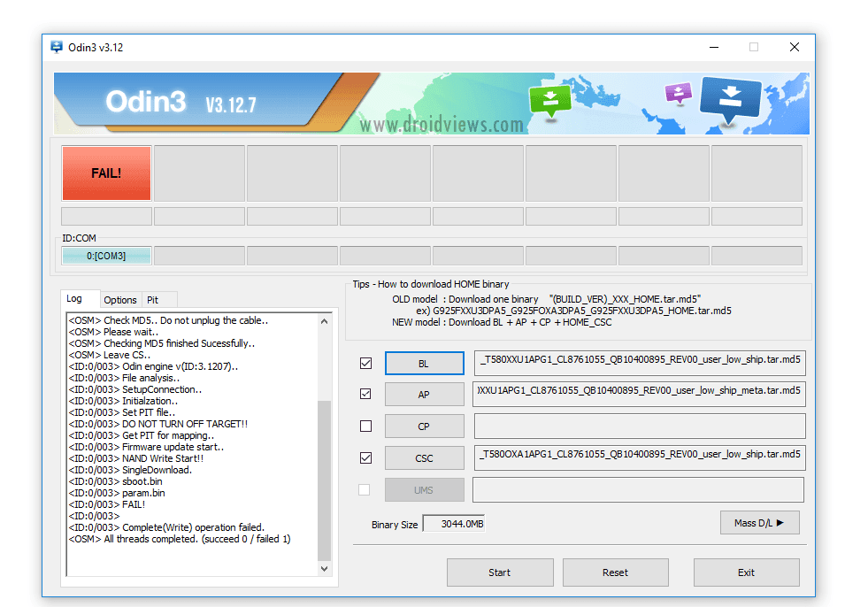The image size is (868, 607).
Task: Click the ID:COM label
Action: pyautogui.click(x=79, y=238)
